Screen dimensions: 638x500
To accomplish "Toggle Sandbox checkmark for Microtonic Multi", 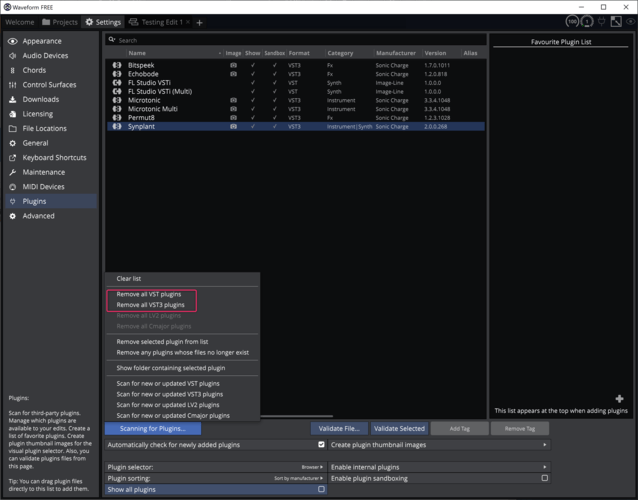I will point(275,109).
